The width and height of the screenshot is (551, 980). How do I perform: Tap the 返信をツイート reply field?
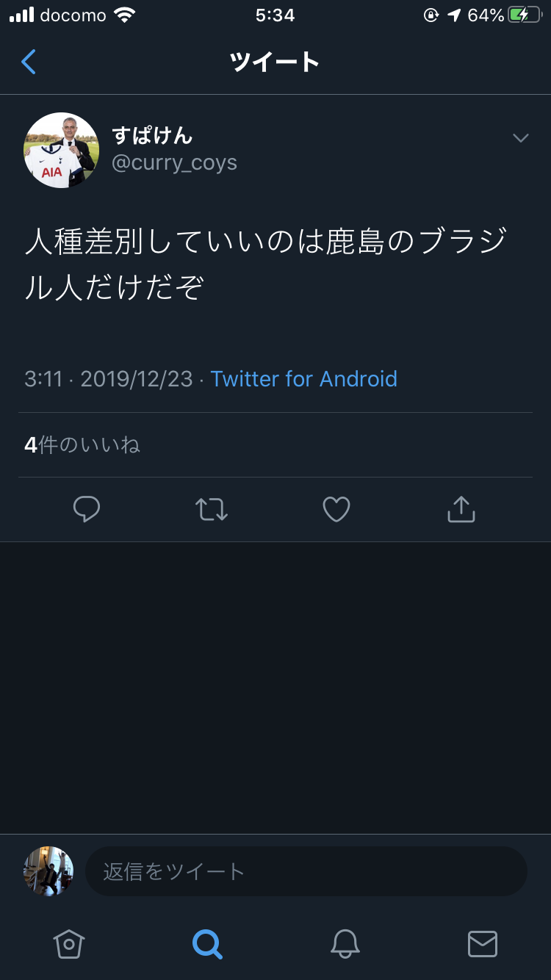[x=306, y=871]
